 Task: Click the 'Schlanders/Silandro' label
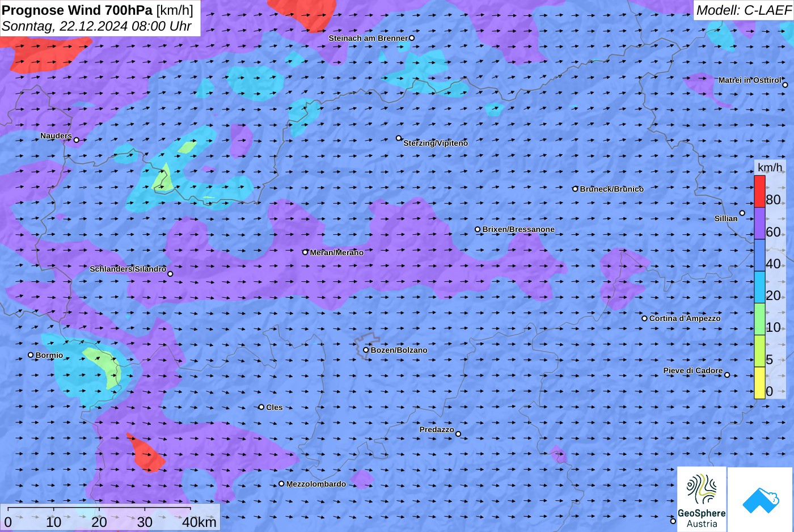[x=128, y=269]
